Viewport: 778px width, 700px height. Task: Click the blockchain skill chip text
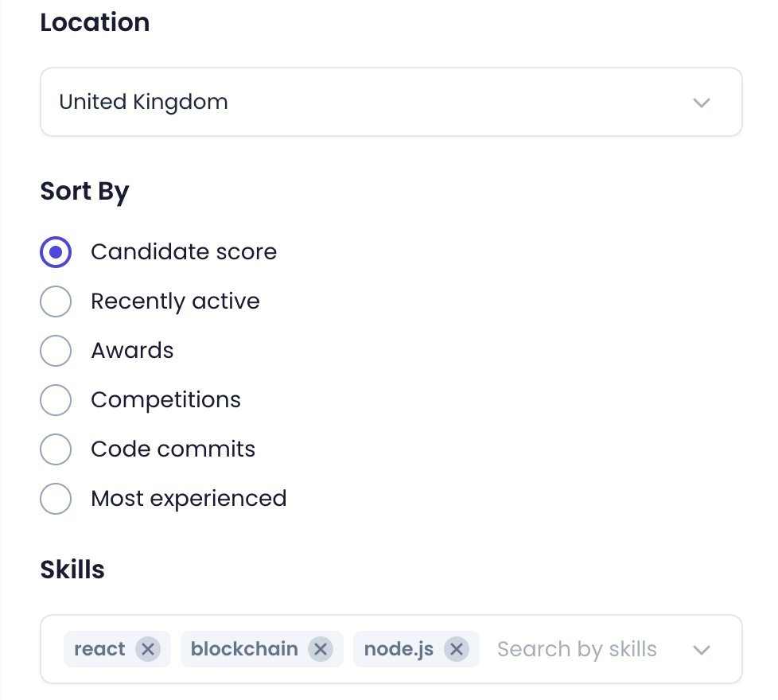tap(244, 649)
